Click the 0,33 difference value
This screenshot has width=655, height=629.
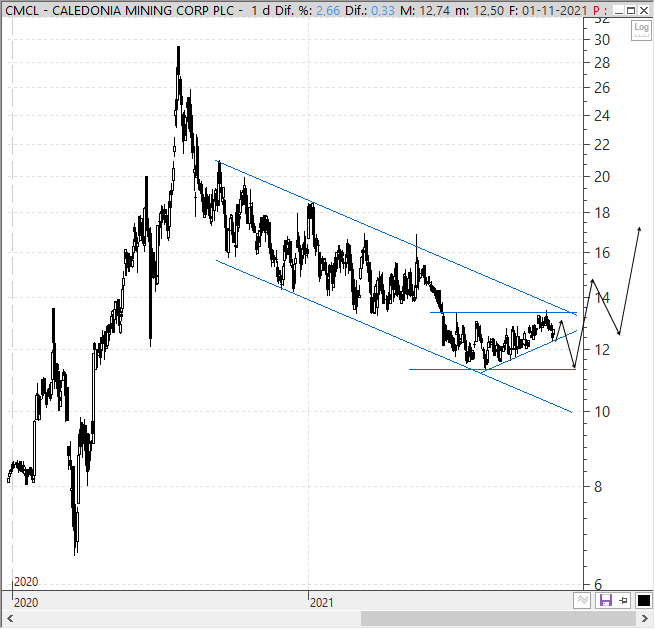(x=383, y=10)
